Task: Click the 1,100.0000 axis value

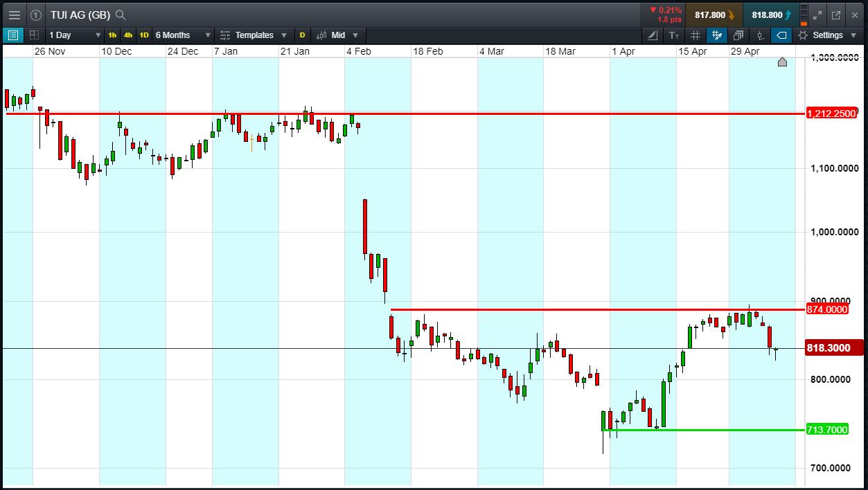Action: (835, 168)
